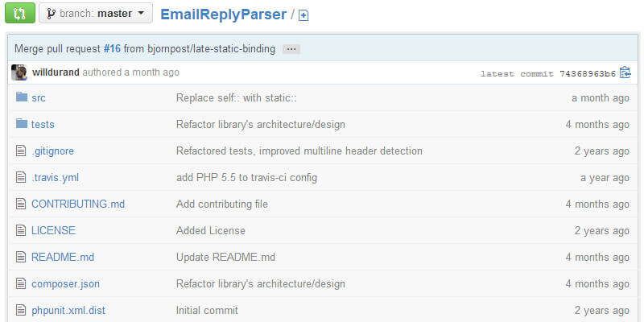Open the branch: master dropdown

click(x=96, y=13)
